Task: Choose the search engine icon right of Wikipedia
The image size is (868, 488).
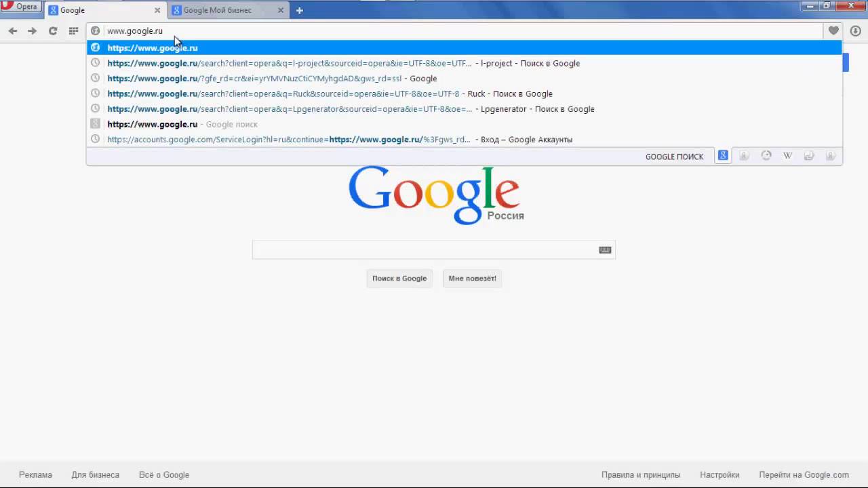Action: click(x=809, y=156)
